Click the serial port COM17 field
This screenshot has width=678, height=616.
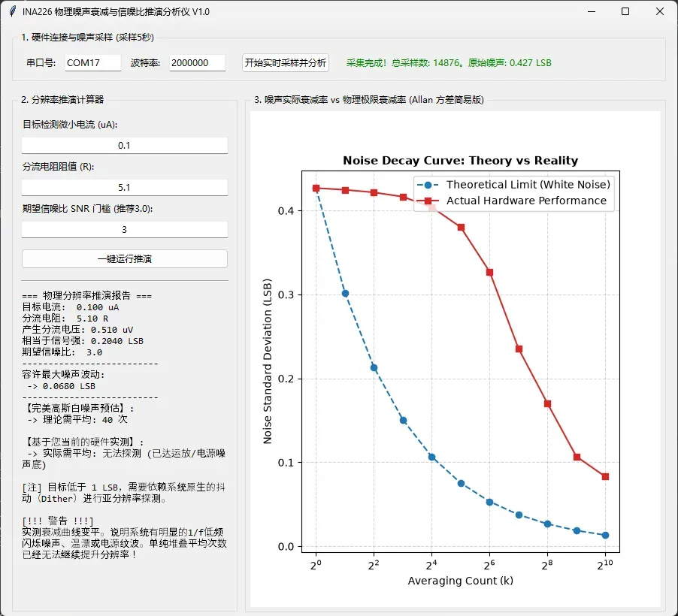click(x=93, y=62)
